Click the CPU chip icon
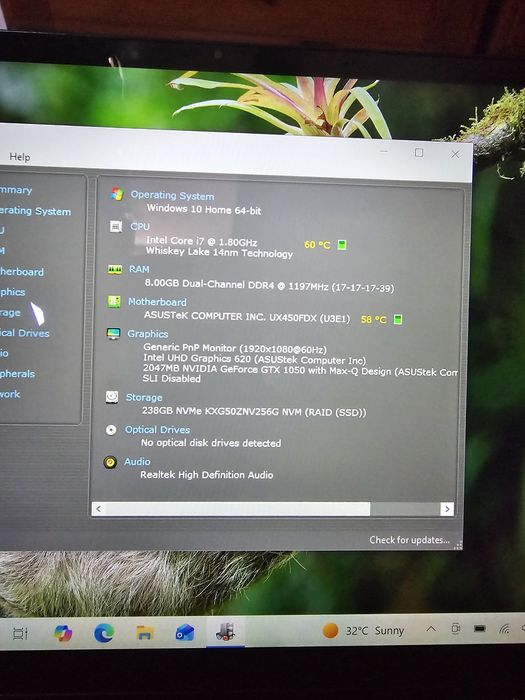 116,226
